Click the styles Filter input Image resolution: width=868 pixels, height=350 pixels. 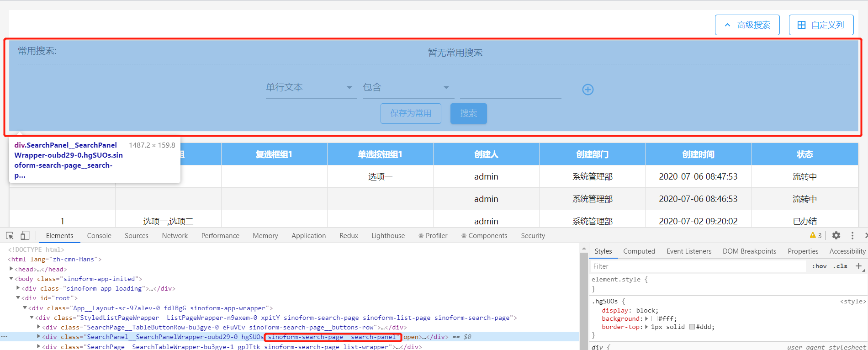pyautogui.click(x=698, y=266)
